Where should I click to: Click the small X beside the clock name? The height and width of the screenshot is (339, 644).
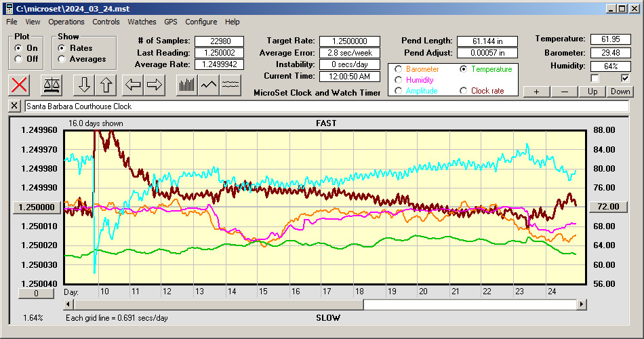coord(14,106)
